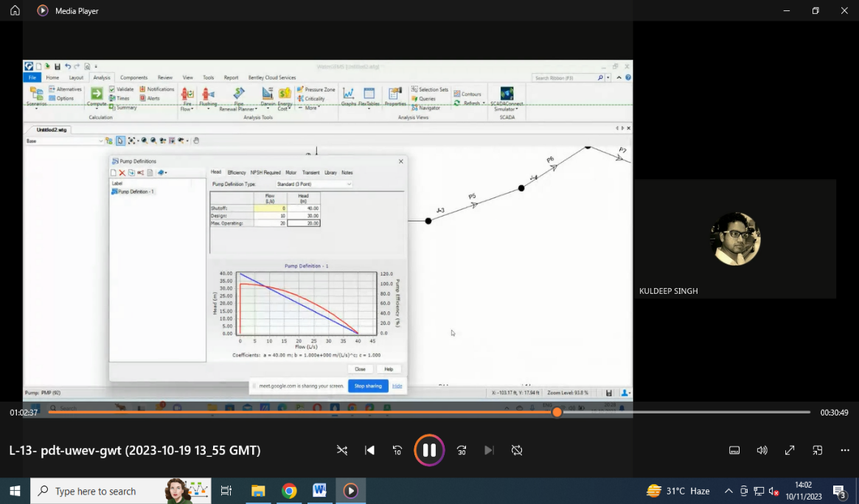859x504 pixels.
Task: Expand the More analysis tools dropdown
Action: (310, 108)
